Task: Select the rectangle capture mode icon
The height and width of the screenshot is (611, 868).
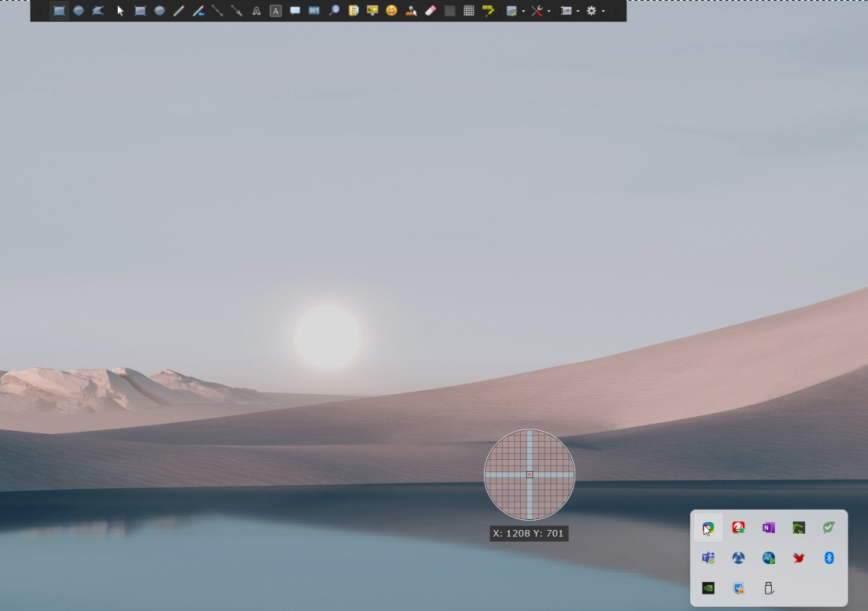Action: tap(59, 11)
